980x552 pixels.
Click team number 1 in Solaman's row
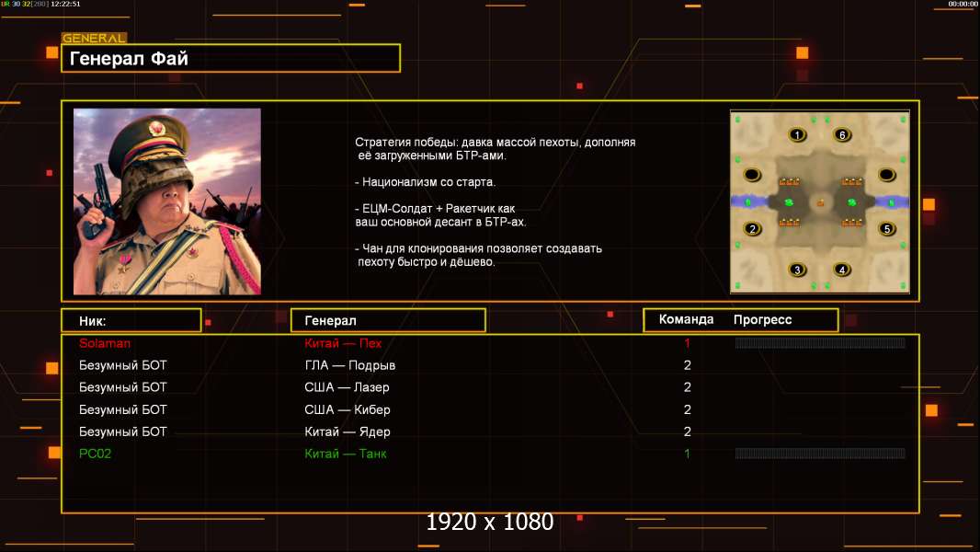[687, 343]
